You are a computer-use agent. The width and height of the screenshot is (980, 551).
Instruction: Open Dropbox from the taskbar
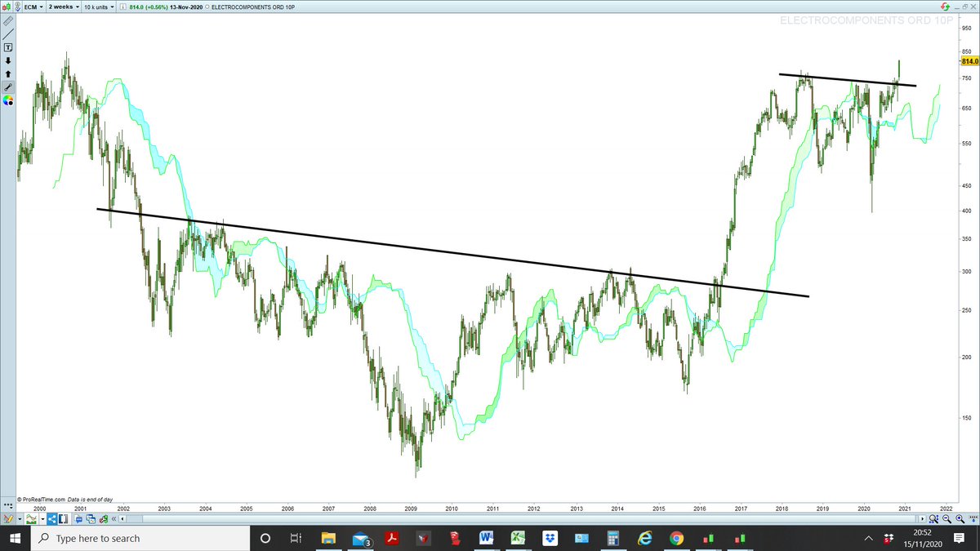[x=550, y=539]
